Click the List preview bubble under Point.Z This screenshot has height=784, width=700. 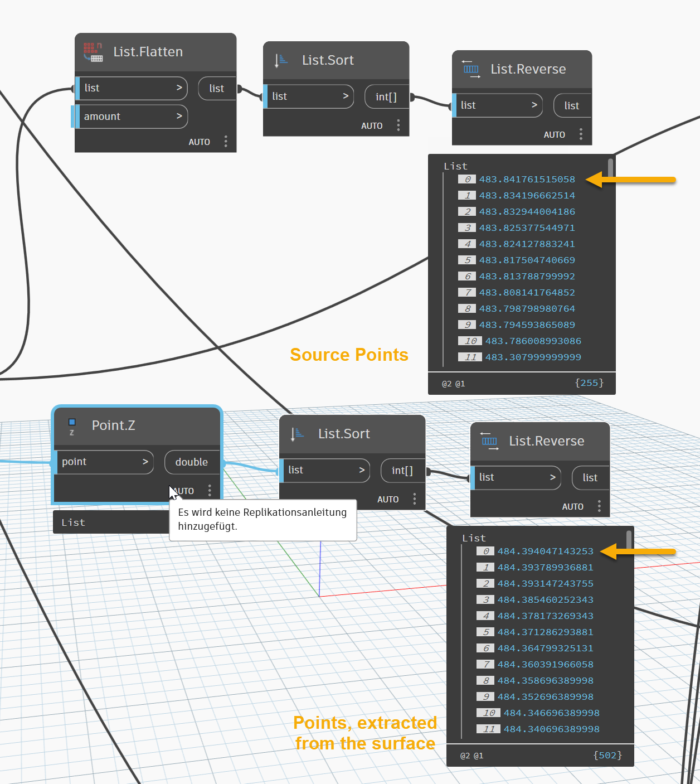point(111,522)
